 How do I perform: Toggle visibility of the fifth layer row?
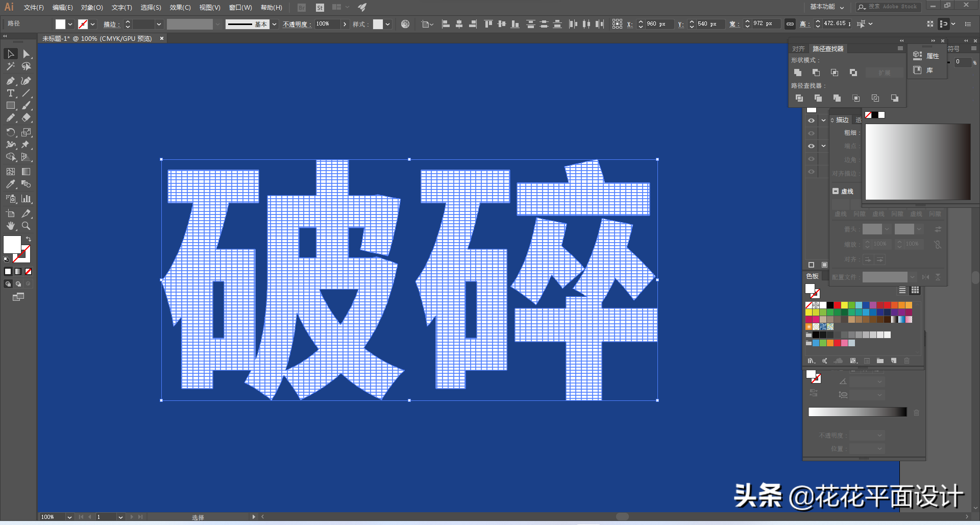811,172
